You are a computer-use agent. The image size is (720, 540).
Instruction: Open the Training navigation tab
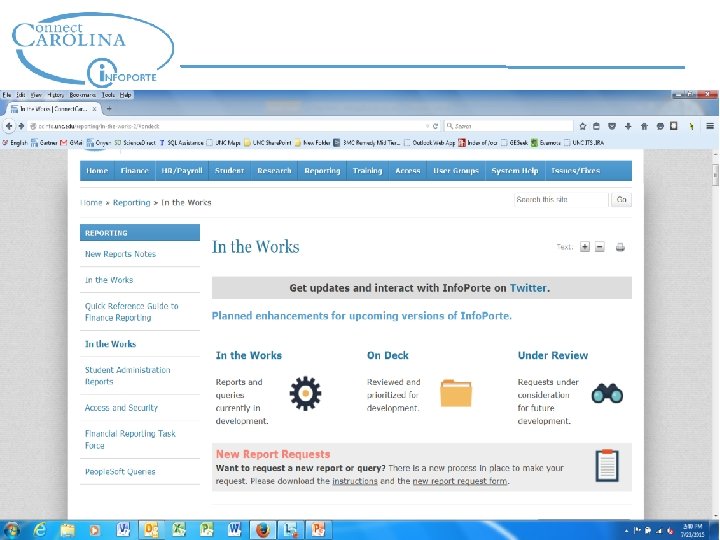coord(367,171)
